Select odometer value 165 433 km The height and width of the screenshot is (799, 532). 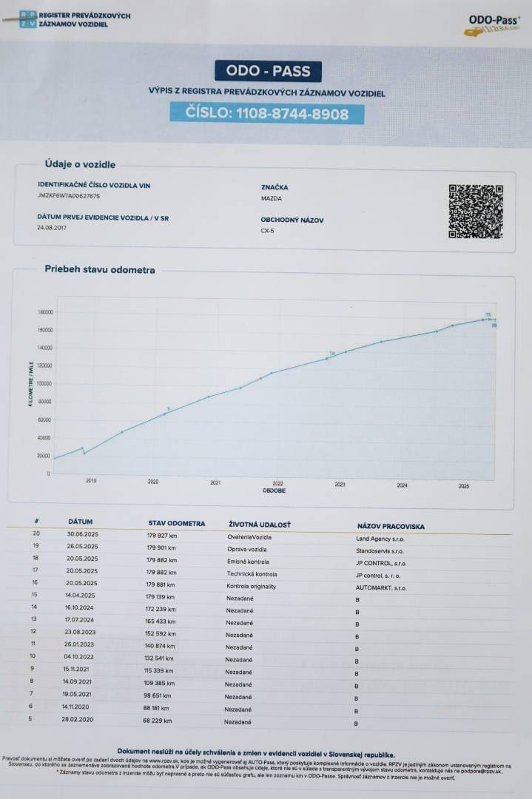161,621
